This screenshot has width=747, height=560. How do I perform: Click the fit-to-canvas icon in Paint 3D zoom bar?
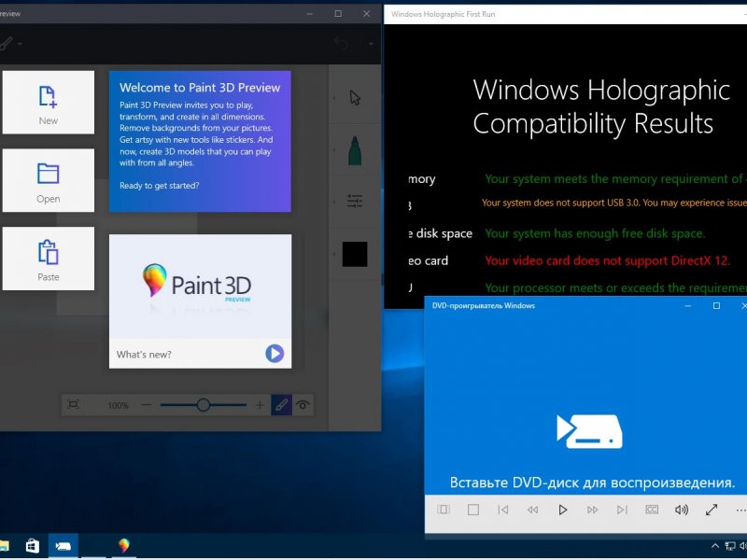[73, 405]
